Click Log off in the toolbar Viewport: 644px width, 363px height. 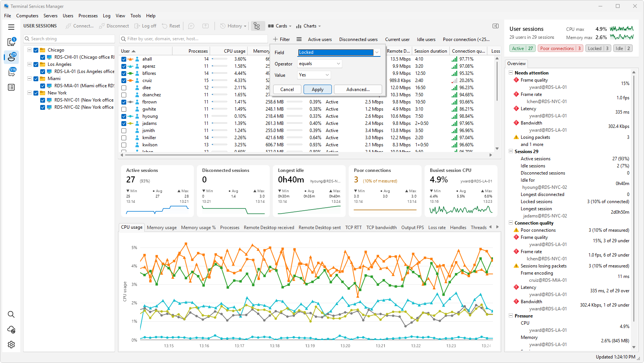tap(145, 26)
